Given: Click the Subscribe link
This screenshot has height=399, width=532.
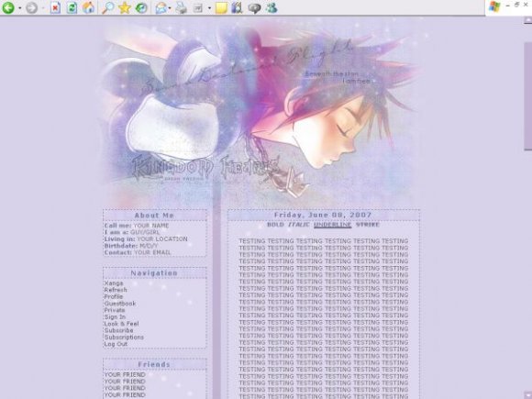Looking at the screenshot, I should (118, 330).
